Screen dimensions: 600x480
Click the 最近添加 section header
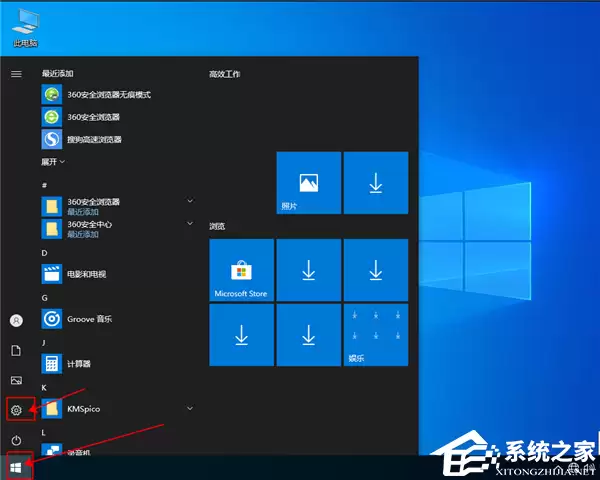[57, 73]
